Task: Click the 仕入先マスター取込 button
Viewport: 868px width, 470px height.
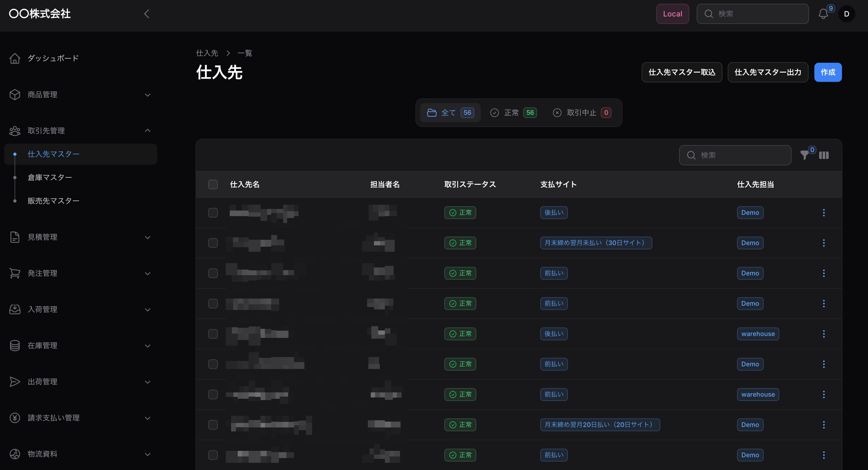Action: [x=682, y=72]
